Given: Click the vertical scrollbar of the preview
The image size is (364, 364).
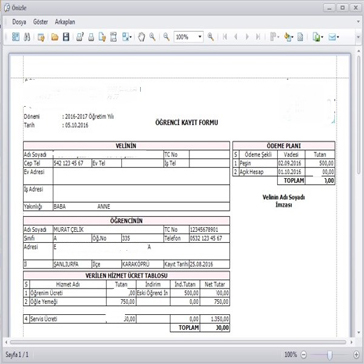Looking at the screenshot, I should coord(358,194).
